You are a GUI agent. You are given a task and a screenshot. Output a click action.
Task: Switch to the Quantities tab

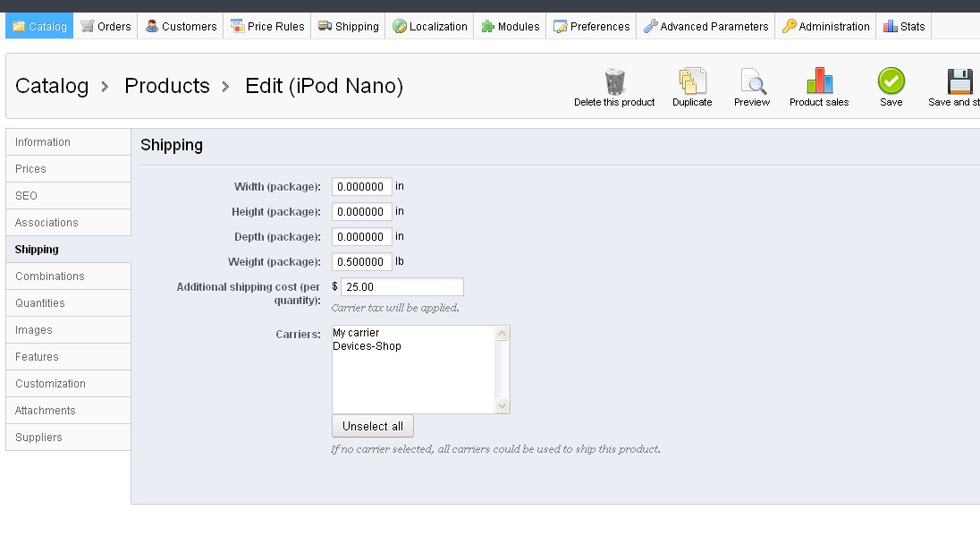[68, 303]
